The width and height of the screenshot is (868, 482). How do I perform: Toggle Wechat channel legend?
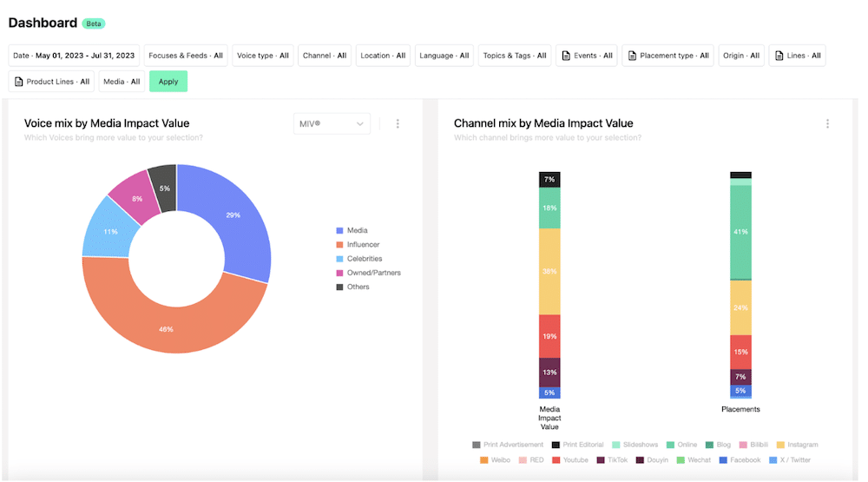click(694, 459)
